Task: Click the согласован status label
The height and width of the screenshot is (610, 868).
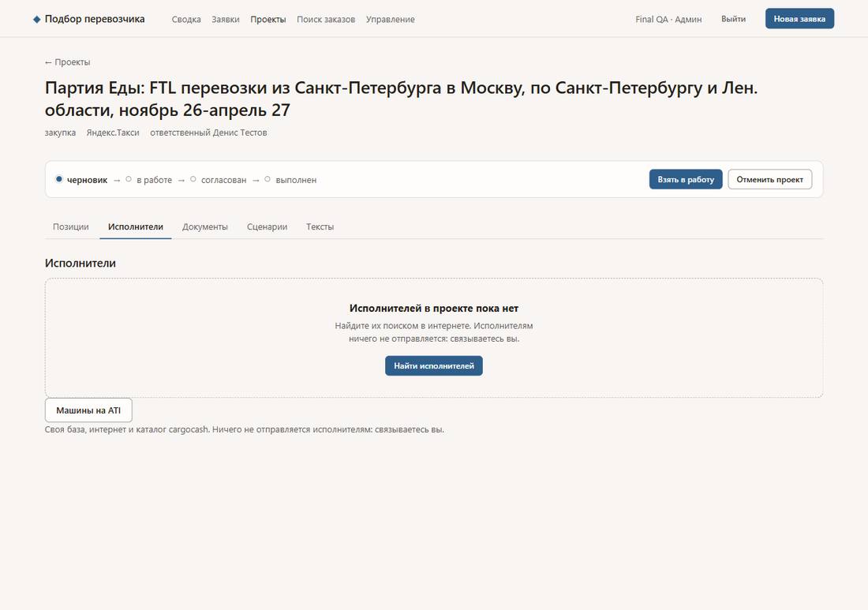Action: coord(223,180)
